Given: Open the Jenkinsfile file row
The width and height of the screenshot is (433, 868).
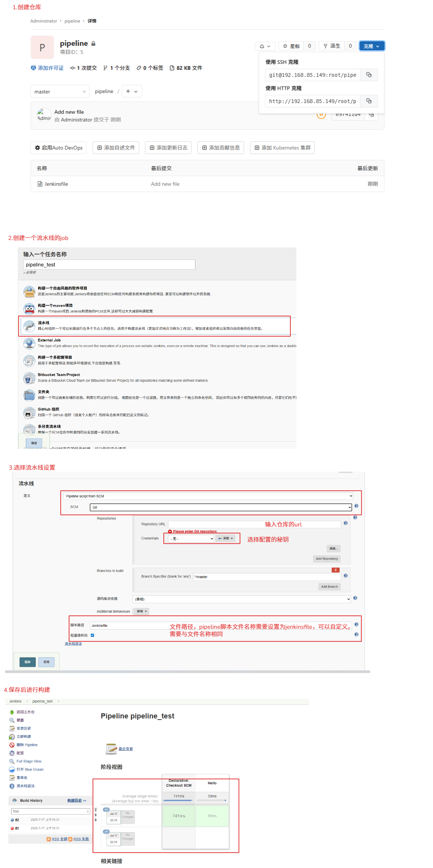Looking at the screenshot, I should (207, 184).
